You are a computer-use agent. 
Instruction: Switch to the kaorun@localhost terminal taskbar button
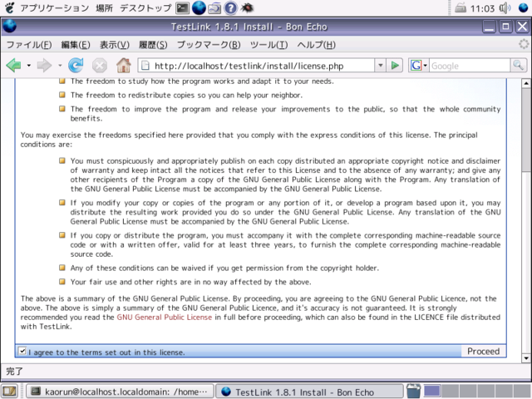[x=120, y=392]
